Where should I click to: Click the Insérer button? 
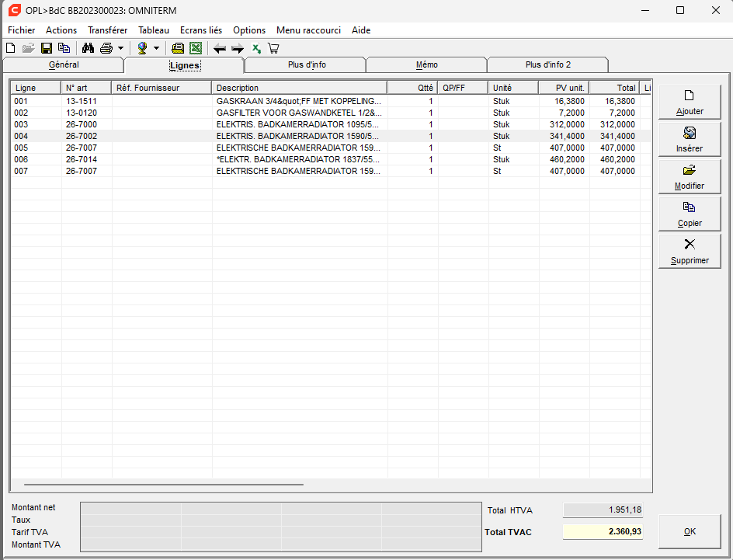(x=690, y=139)
